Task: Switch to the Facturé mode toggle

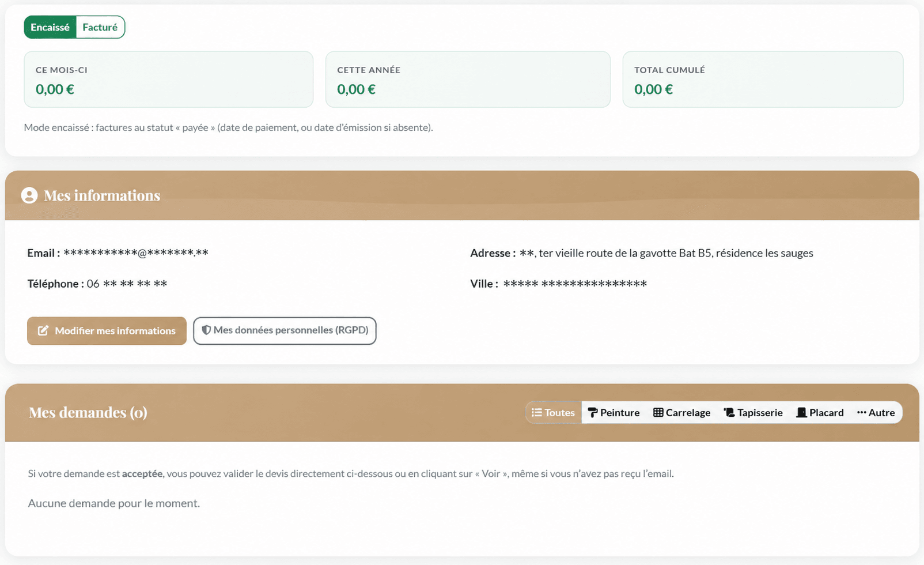Action: 100,27
